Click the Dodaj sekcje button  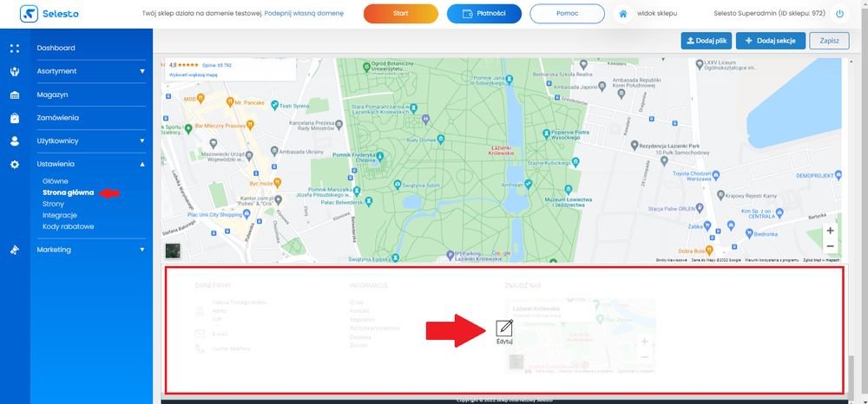(x=771, y=41)
